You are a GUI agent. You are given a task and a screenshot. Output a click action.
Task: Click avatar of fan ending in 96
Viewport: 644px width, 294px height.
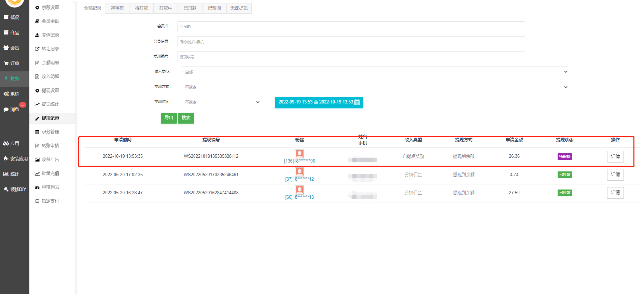pyautogui.click(x=299, y=154)
